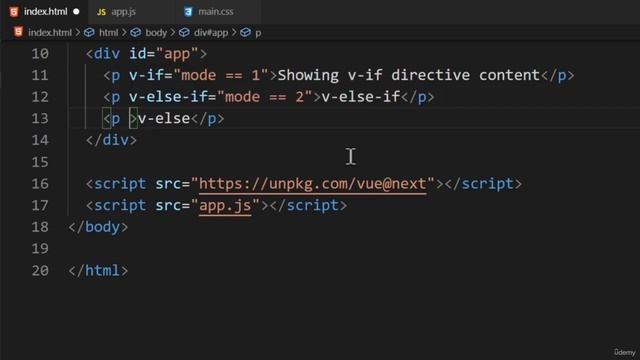The height and width of the screenshot is (360, 640).
Task: Click the JS icon on app.js tab
Action: pyautogui.click(x=101, y=12)
